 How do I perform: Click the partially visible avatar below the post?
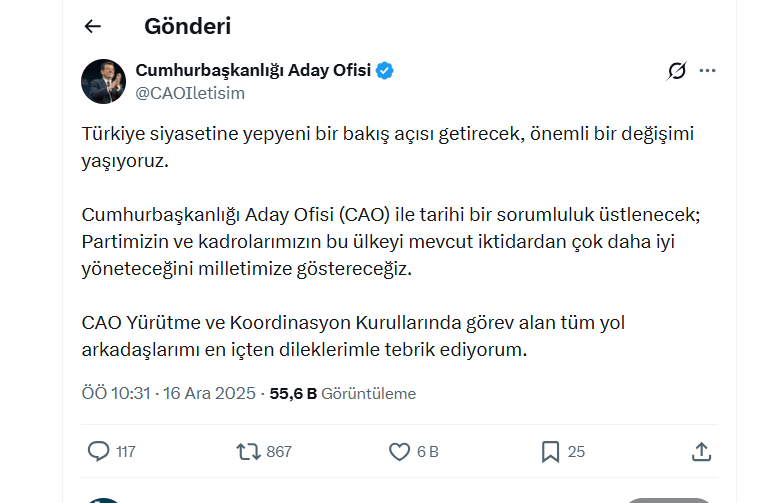[104, 499]
